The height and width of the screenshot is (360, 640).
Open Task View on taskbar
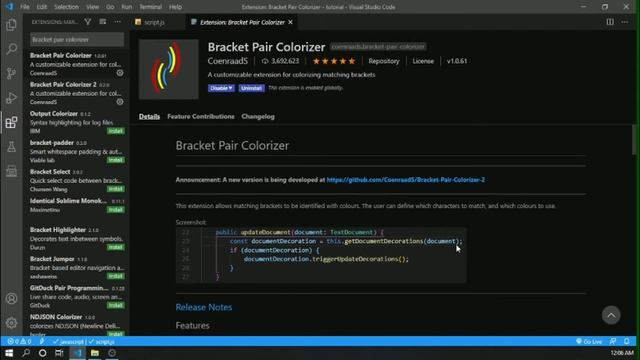pos(59,353)
